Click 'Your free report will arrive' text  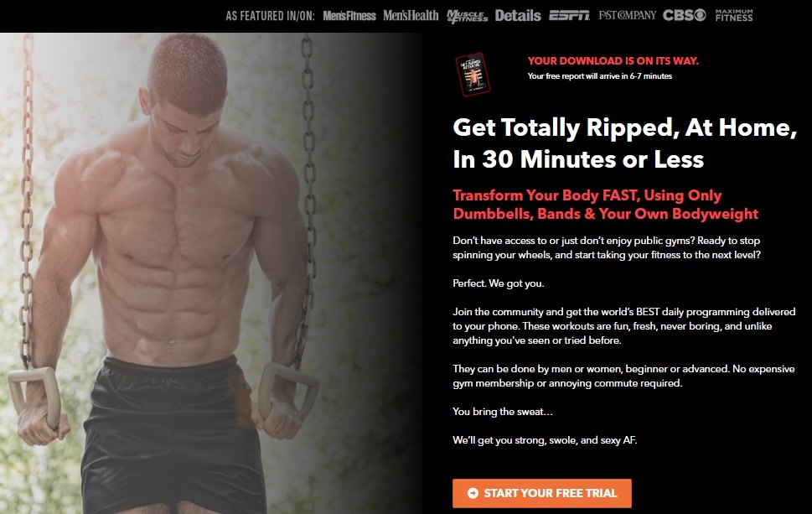(x=600, y=76)
